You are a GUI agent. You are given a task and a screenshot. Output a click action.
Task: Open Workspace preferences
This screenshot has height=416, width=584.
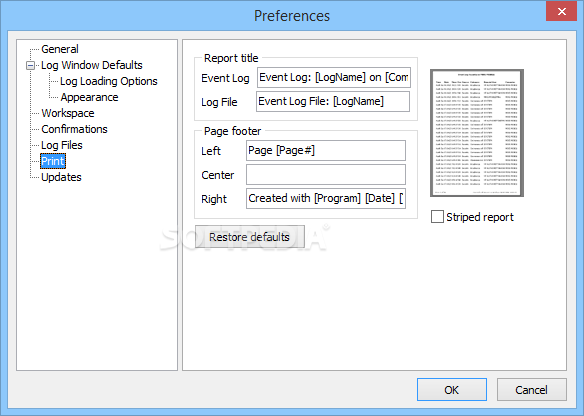tap(67, 113)
